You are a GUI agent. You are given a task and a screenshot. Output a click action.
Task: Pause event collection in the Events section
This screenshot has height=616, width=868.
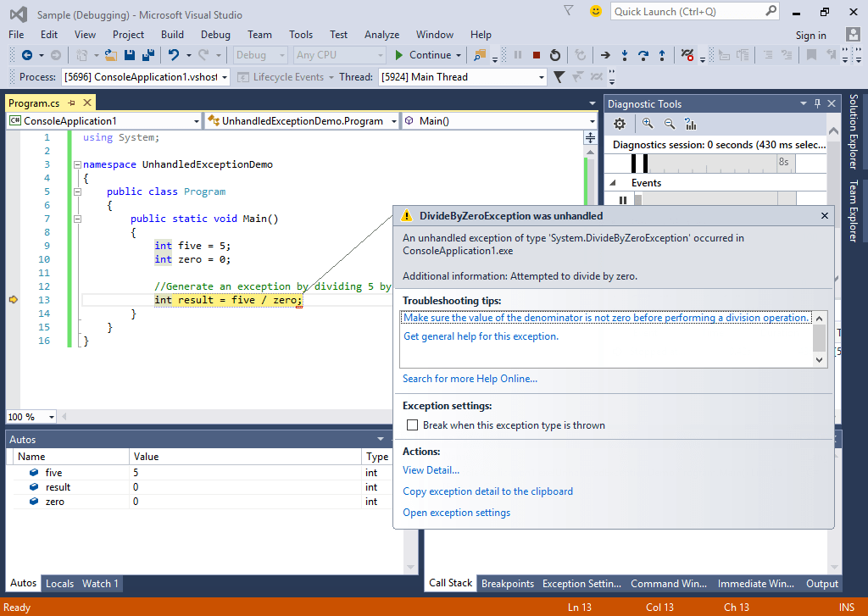point(622,199)
